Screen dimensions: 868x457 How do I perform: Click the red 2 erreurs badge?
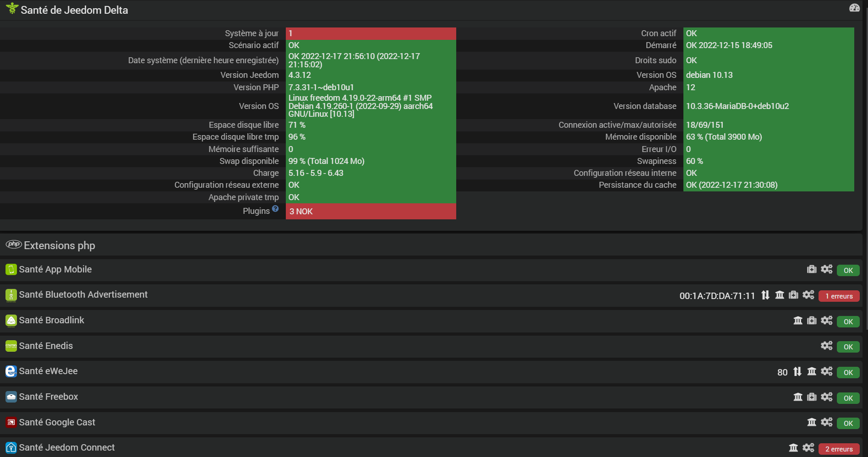click(839, 449)
